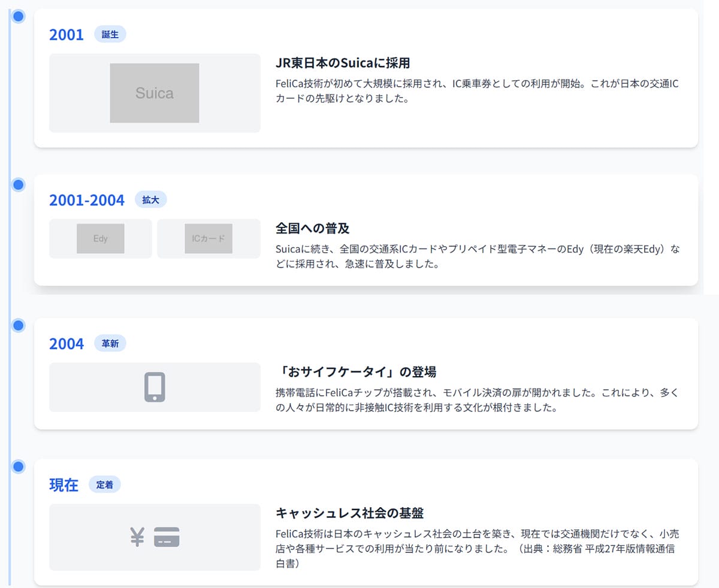Click the 定着 badge
The image size is (719, 588).
(x=105, y=484)
